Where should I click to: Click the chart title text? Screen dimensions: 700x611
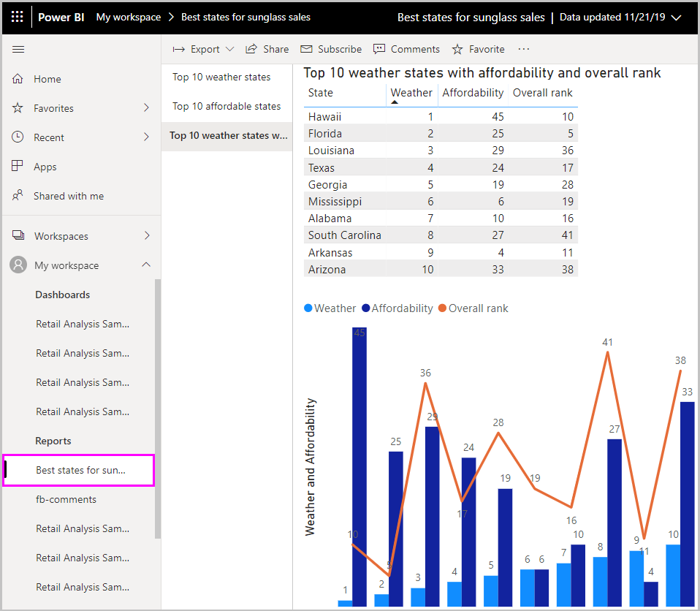point(482,73)
